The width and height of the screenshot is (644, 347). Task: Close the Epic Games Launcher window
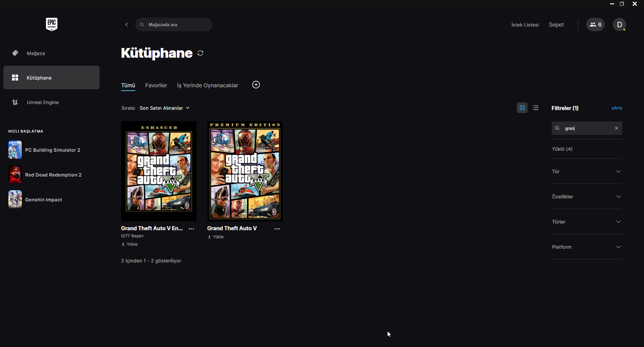click(x=635, y=4)
